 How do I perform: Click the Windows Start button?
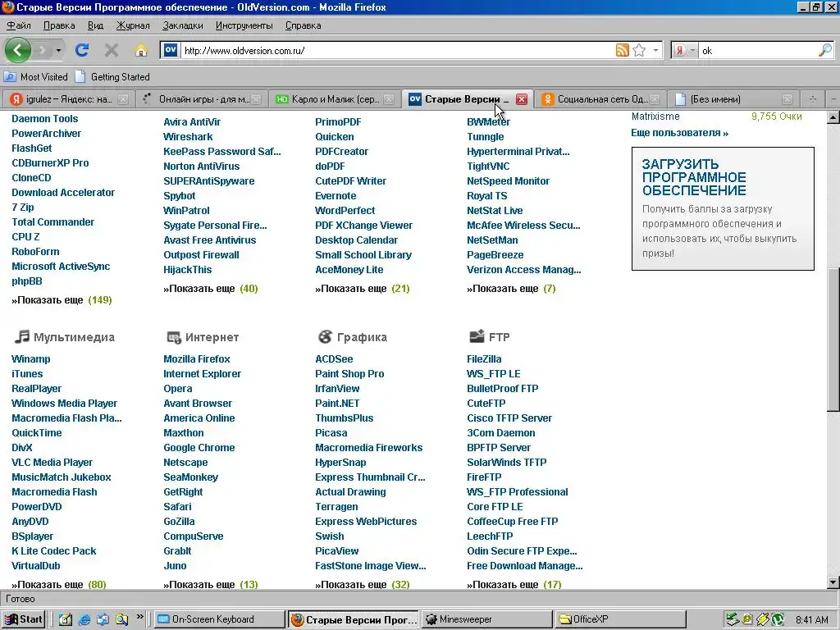pyautogui.click(x=24, y=619)
